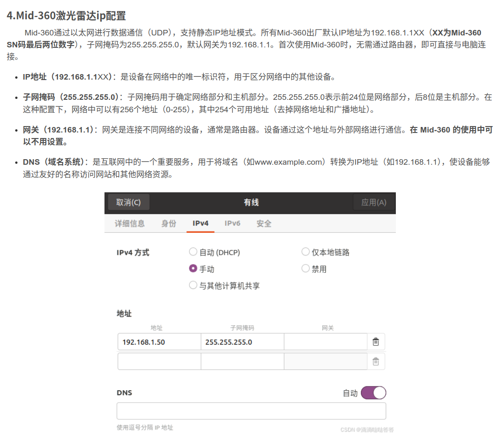The height and width of the screenshot is (438, 504).
Task: Edit the address field containing 192.168.1.50
Action: tap(159, 341)
